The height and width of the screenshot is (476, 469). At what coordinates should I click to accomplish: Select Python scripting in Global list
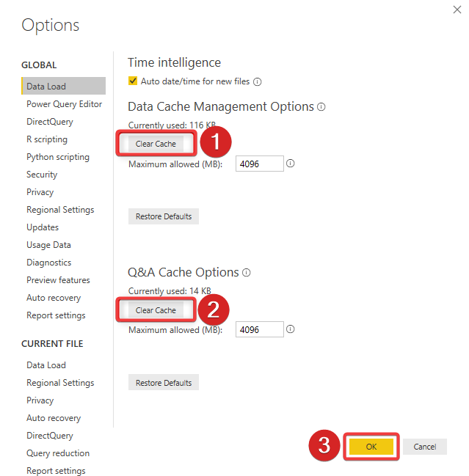click(x=58, y=157)
